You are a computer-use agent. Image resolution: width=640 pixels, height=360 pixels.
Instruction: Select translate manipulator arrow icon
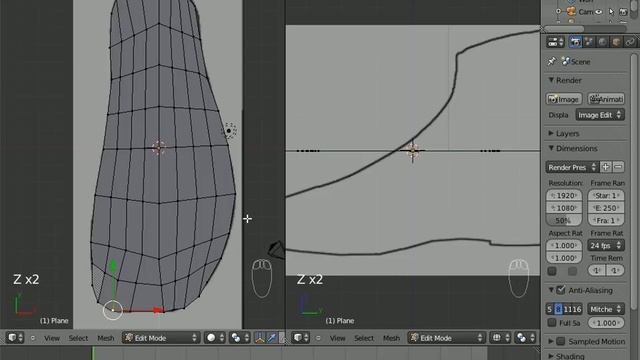click(x=272, y=338)
